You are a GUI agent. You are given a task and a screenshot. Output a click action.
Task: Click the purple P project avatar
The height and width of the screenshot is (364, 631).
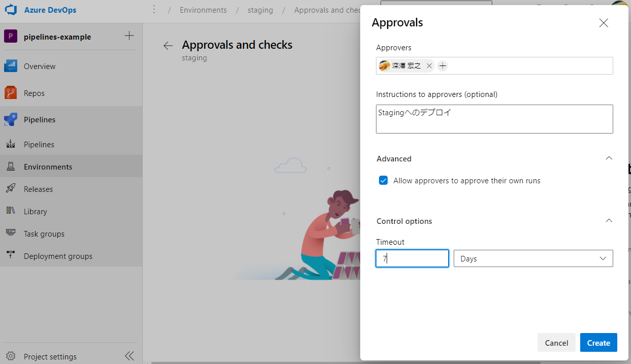[11, 37]
